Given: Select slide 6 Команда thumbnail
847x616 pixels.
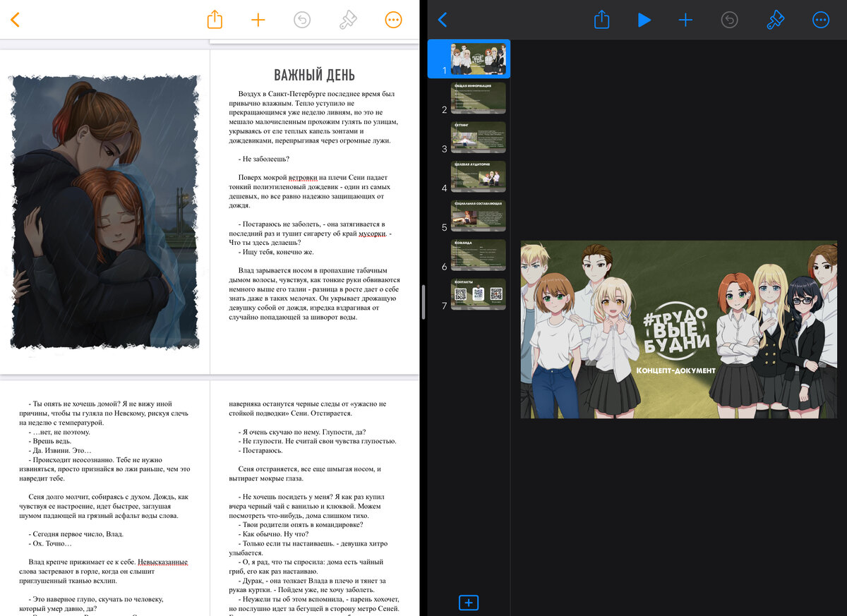Looking at the screenshot, I should tap(479, 255).
